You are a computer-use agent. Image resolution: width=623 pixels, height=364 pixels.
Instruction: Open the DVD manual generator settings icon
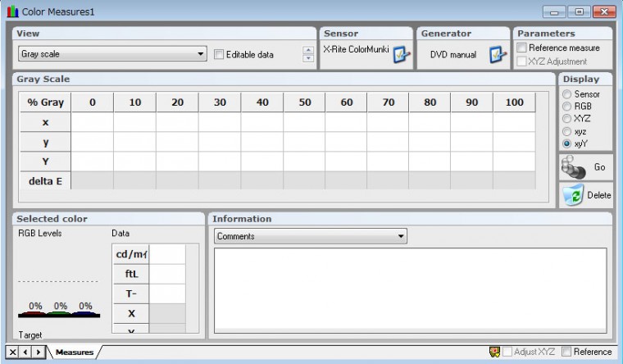click(x=498, y=55)
